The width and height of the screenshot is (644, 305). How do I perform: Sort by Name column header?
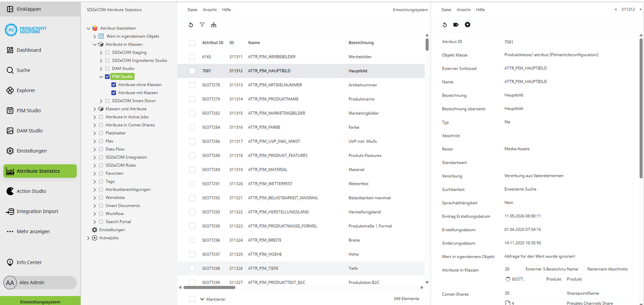[254, 43]
